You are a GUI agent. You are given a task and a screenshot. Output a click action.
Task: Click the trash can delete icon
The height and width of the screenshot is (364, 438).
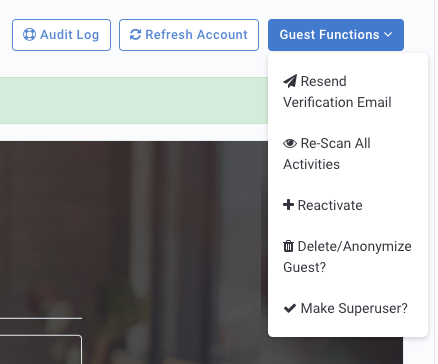coord(288,246)
